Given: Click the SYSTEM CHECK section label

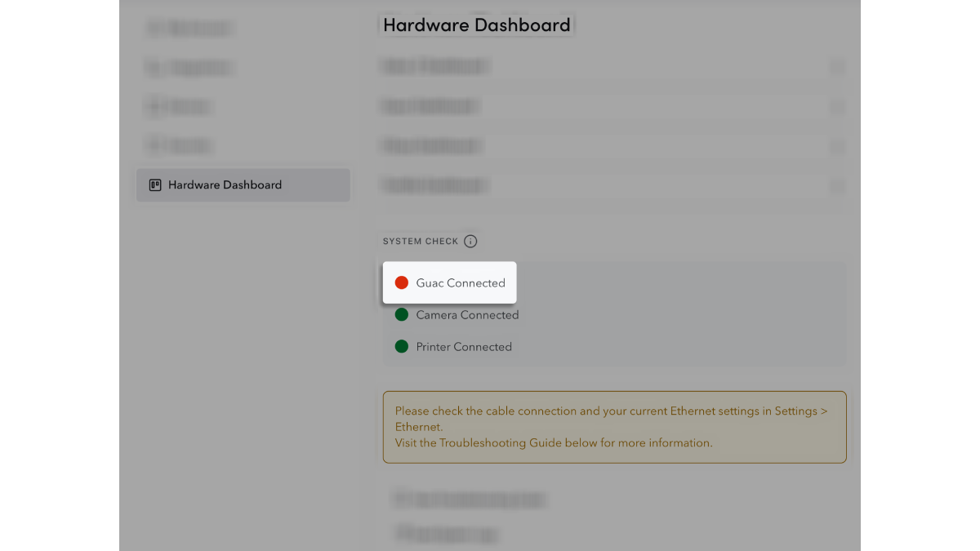Looking at the screenshot, I should [x=421, y=242].
